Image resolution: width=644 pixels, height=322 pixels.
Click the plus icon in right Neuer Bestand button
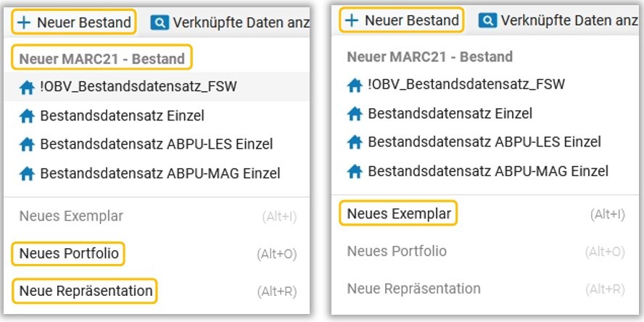click(352, 20)
